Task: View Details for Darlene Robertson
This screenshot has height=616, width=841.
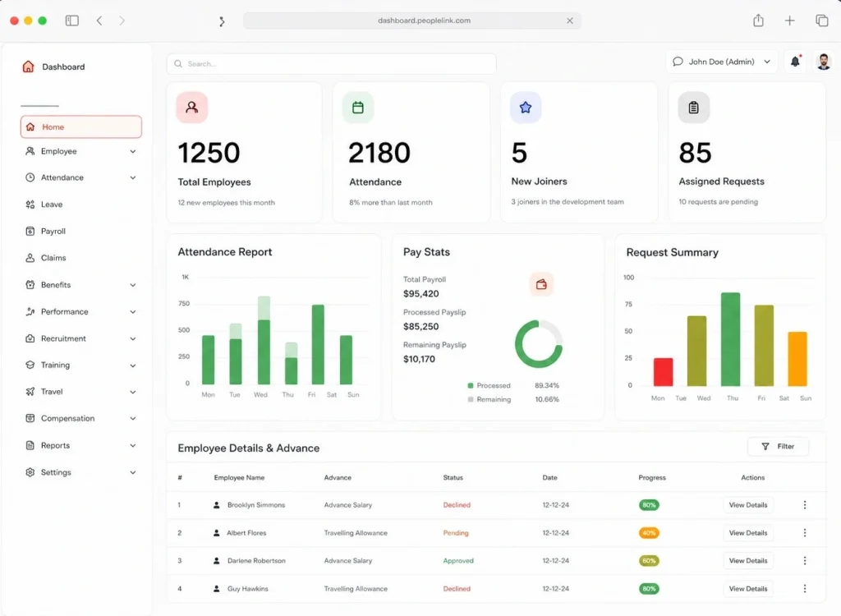Action: click(x=747, y=561)
